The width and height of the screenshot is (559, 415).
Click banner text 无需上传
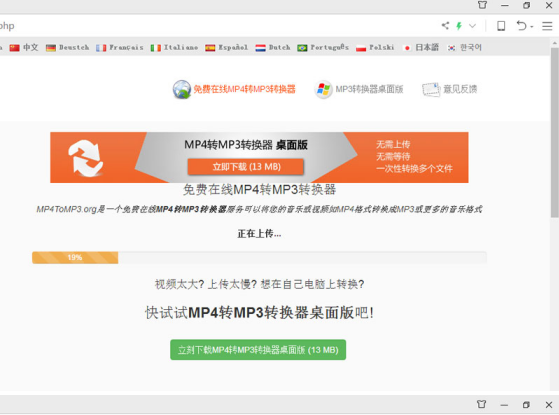click(393, 144)
